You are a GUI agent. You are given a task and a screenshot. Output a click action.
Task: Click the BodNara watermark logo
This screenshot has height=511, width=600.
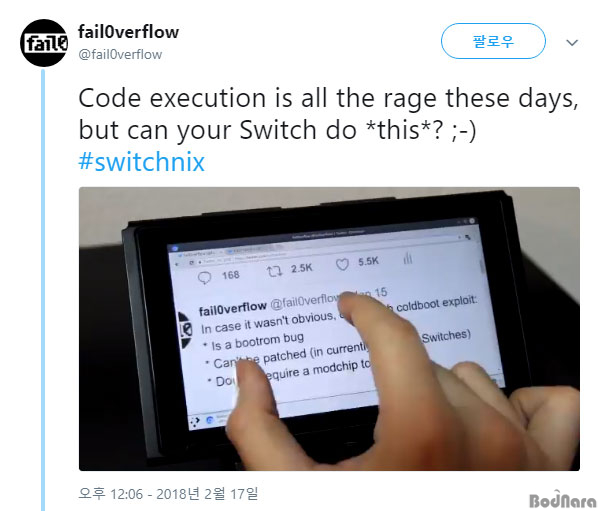(562, 500)
